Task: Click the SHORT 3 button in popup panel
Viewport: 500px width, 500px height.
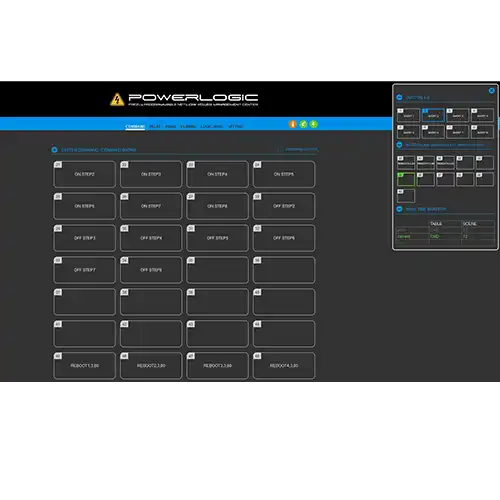Action: 458,115
